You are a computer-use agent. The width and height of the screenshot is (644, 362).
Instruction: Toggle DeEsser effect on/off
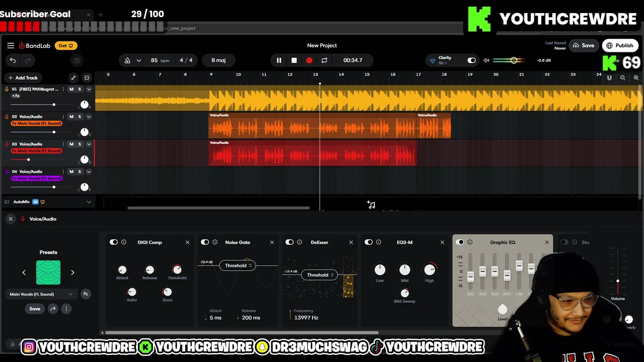tap(289, 242)
